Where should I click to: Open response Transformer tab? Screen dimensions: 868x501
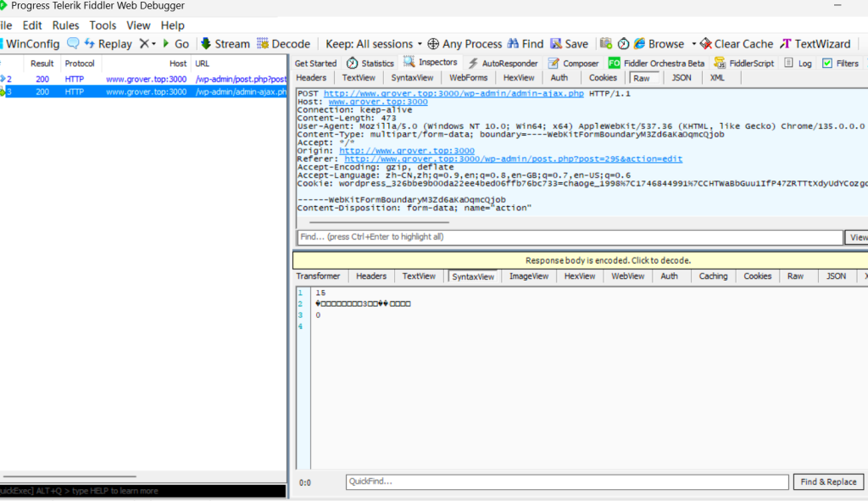pos(319,276)
